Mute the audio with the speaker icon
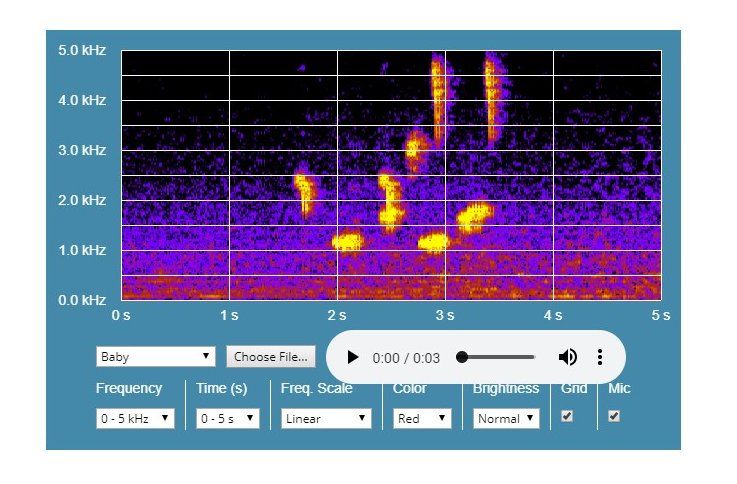The height and width of the screenshot is (484, 737). point(567,357)
